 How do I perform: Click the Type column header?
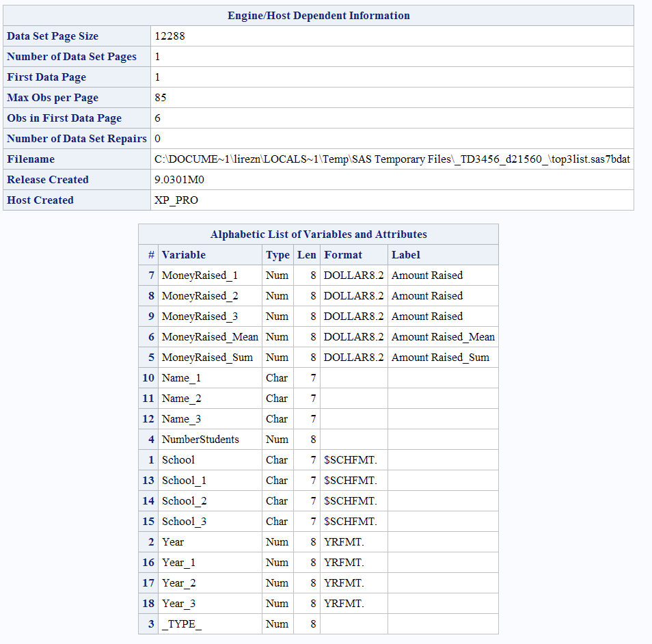pyautogui.click(x=277, y=255)
